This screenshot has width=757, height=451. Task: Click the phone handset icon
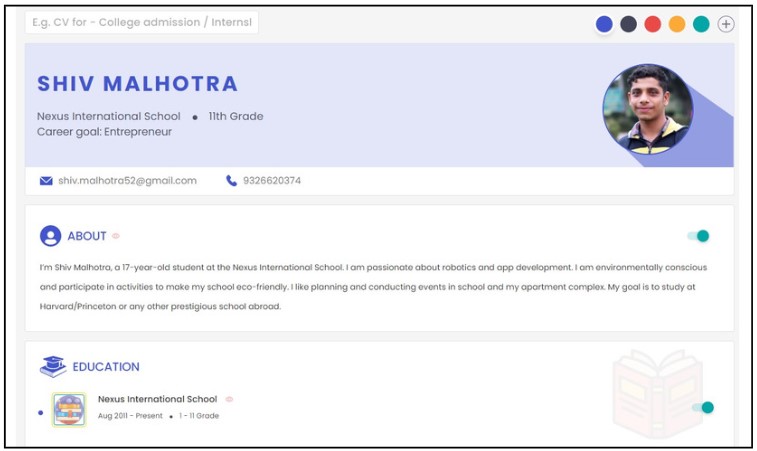coord(232,181)
